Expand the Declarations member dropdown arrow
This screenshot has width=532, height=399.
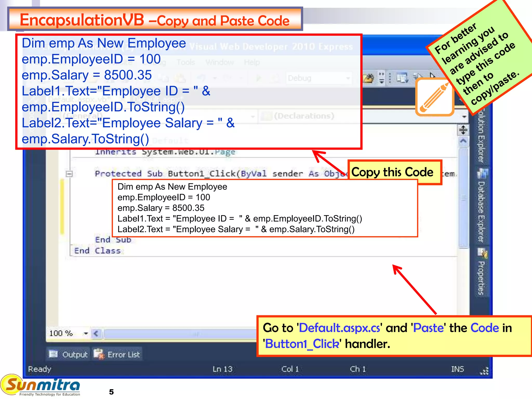[x=464, y=117]
